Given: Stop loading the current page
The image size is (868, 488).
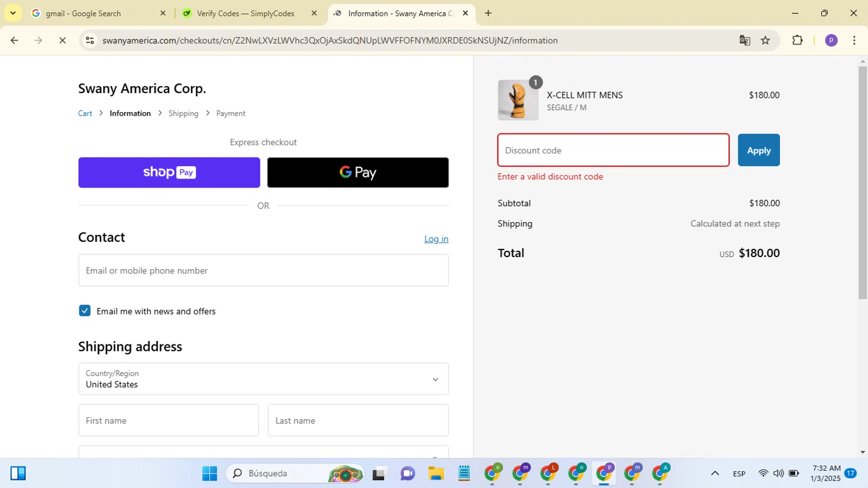Looking at the screenshot, I should tap(62, 41).
